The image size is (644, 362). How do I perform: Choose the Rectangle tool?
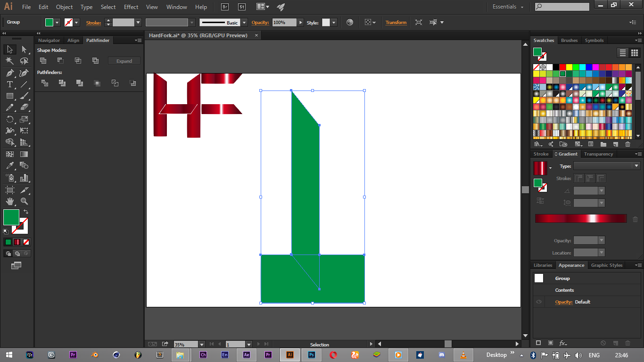(x=9, y=96)
